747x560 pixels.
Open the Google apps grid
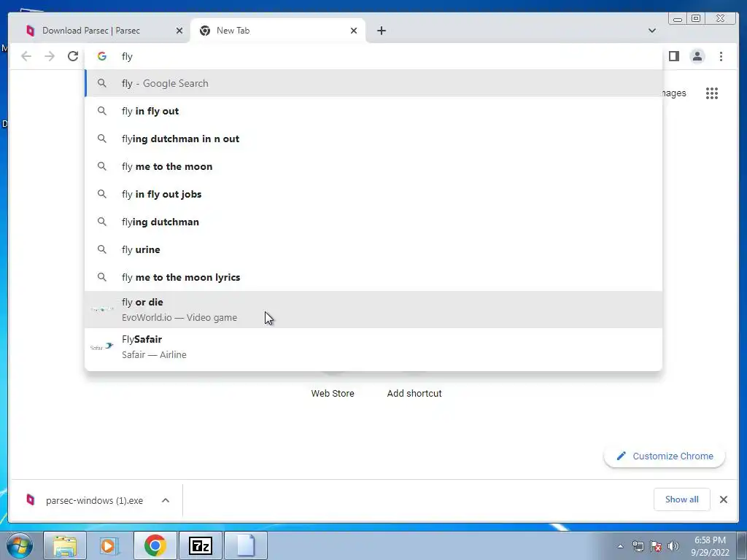click(712, 93)
